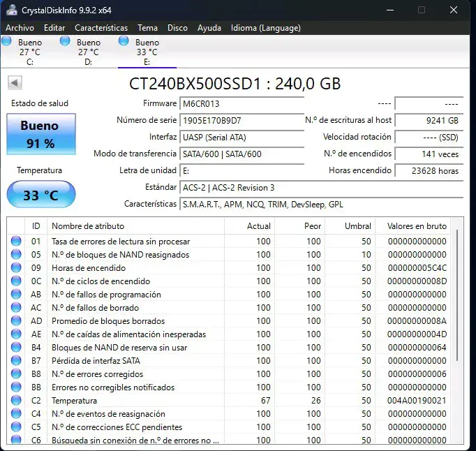Click raw value 004A00190021
Image resolution: width=476 pixels, height=451 pixels.
[x=417, y=400]
